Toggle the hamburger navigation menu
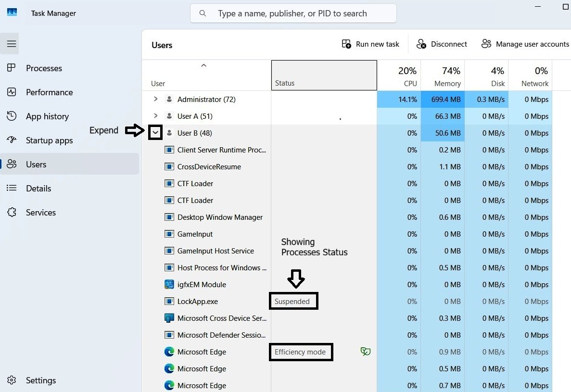The height and width of the screenshot is (392, 571). click(x=11, y=44)
